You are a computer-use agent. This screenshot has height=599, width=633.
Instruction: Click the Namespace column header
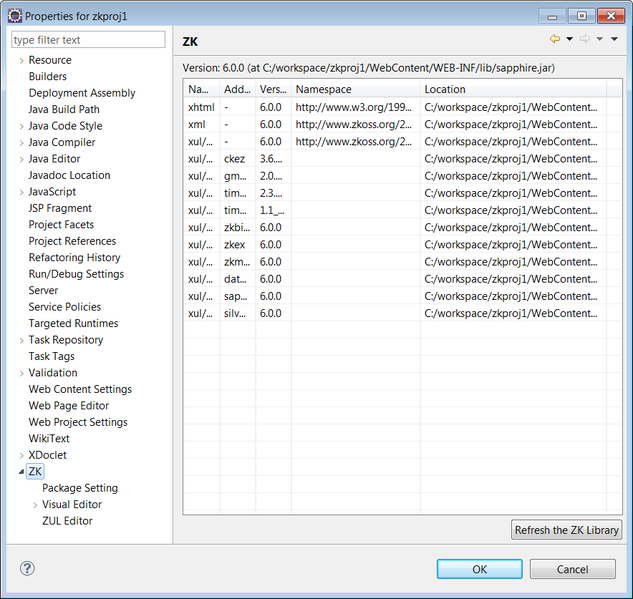tap(356, 89)
